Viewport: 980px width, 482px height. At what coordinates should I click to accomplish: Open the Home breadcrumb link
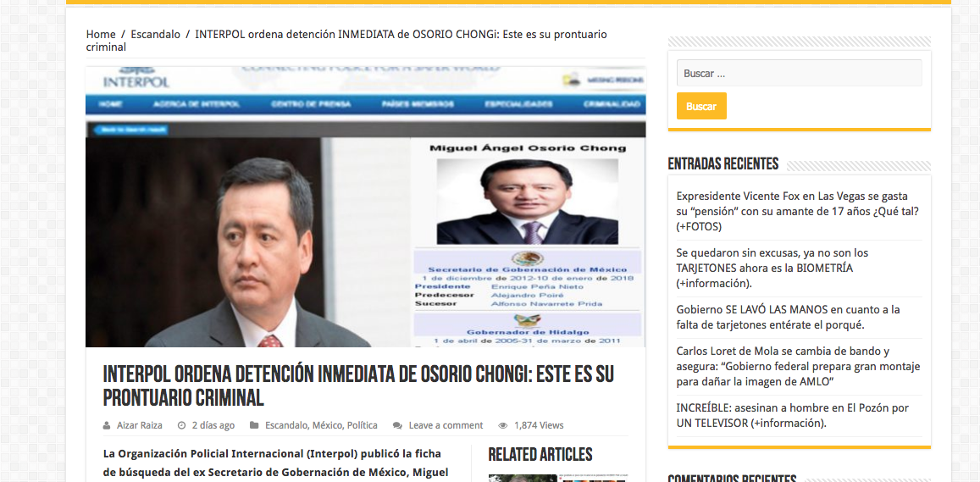[x=101, y=35]
